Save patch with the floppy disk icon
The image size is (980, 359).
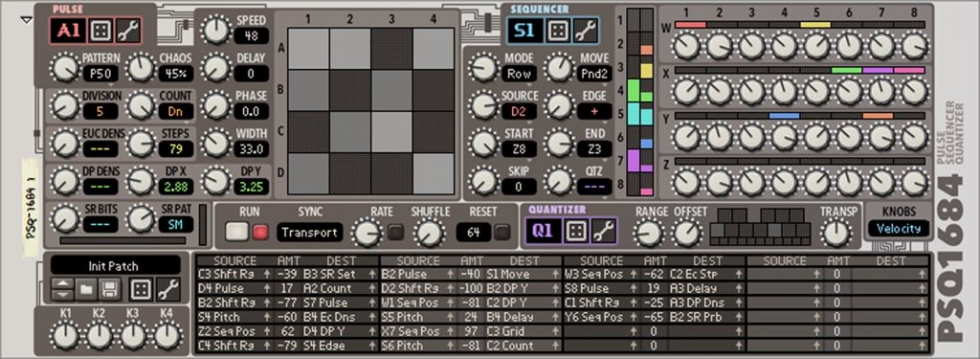[109, 289]
